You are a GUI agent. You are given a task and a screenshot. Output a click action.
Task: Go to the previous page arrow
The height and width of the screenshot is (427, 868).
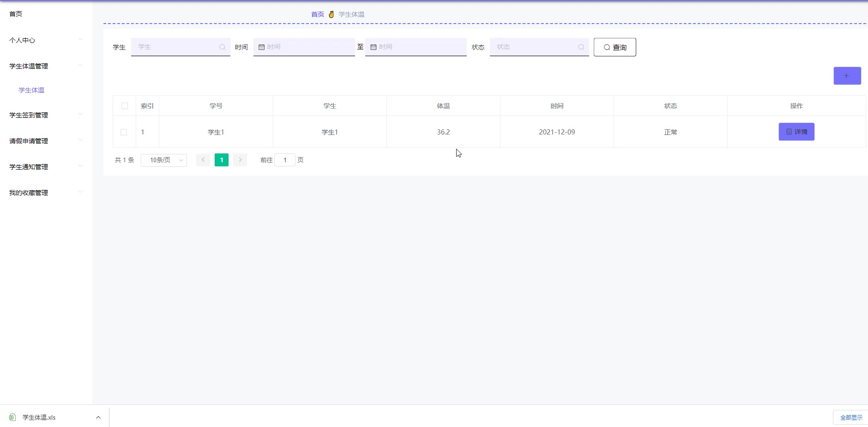pyautogui.click(x=203, y=160)
